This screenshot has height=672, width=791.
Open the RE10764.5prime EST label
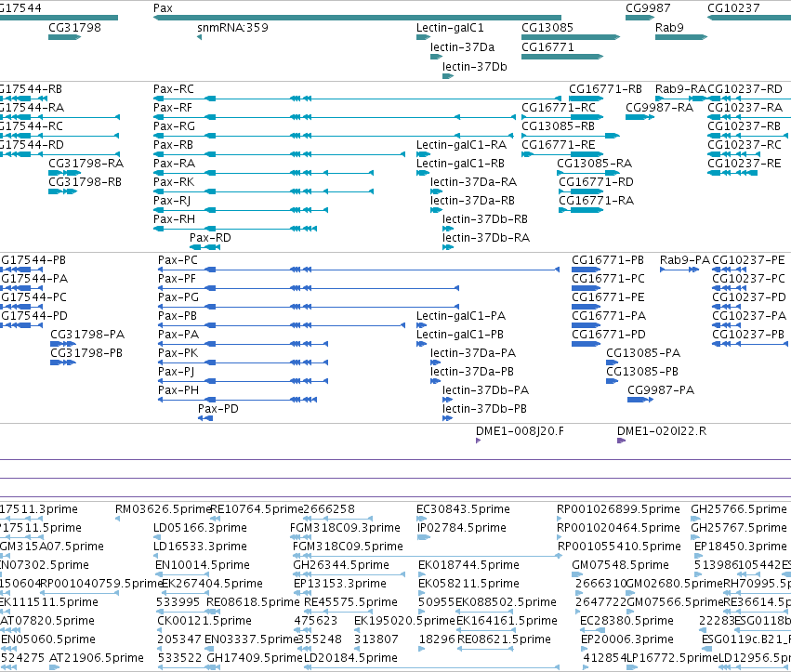point(257,509)
